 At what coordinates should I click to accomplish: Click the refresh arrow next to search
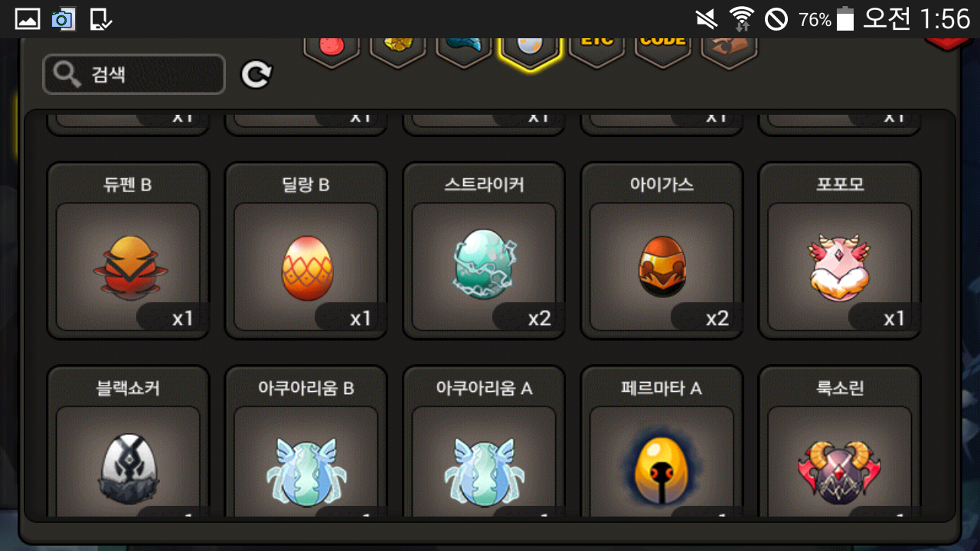point(256,74)
